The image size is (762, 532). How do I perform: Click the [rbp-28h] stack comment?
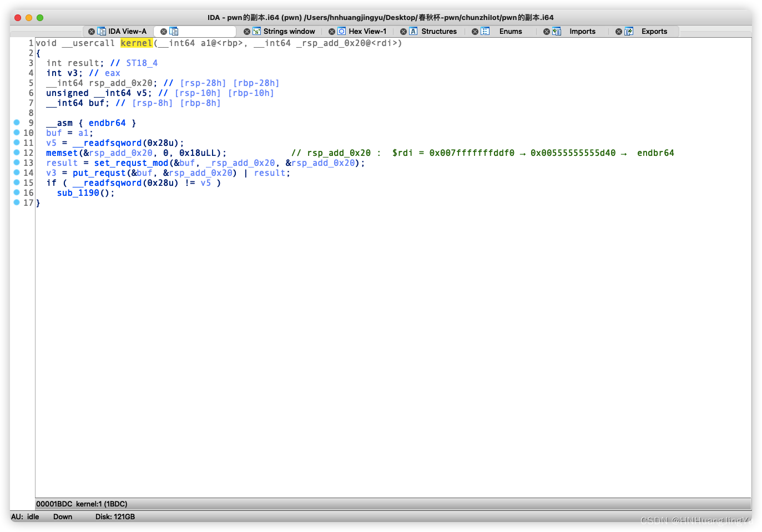(256, 83)
